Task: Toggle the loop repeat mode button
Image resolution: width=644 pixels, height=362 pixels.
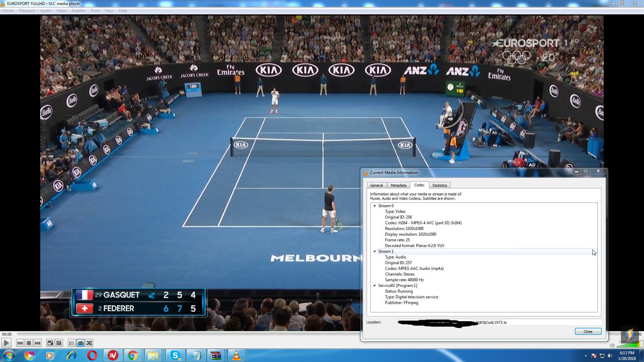Action: [80, 343]
